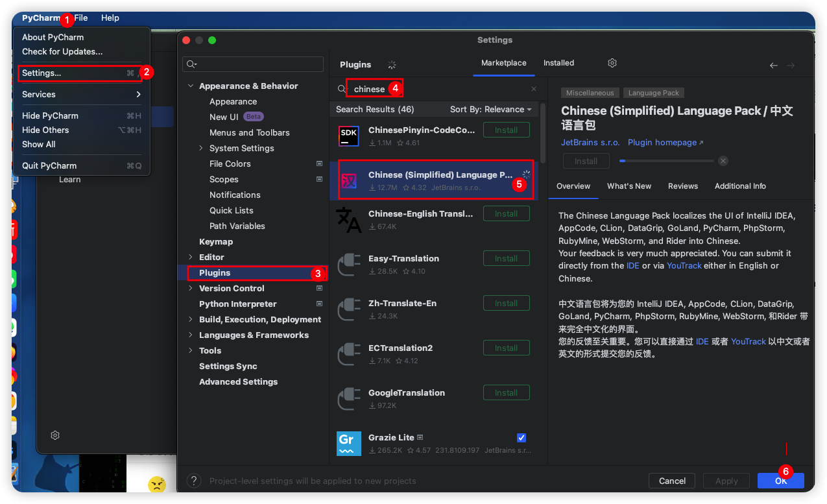
Task: Expand the Version Control settings section
Action: pyautogui.click(x=191, y=289)
